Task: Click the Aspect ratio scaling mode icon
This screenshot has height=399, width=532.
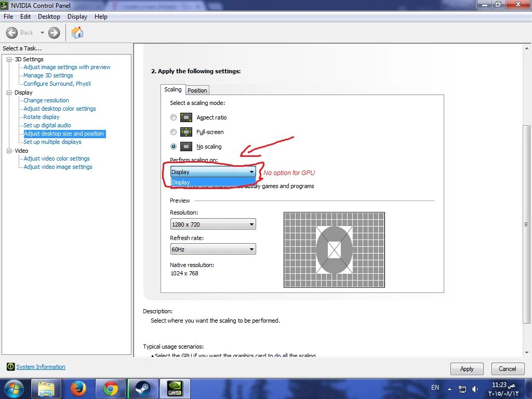Action: 187,117
